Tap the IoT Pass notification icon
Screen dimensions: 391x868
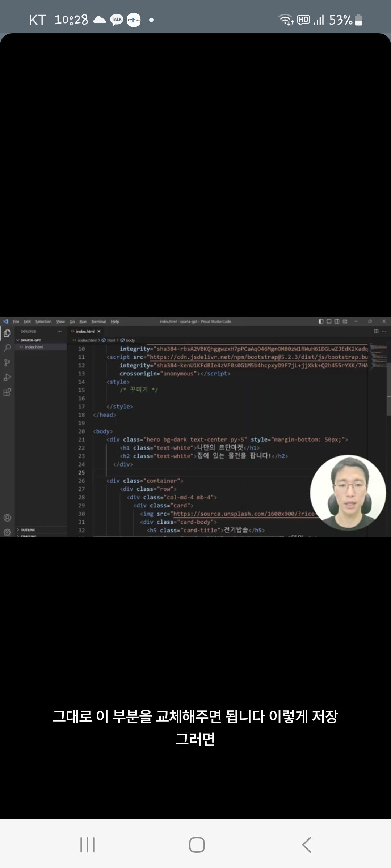[134, 20]
